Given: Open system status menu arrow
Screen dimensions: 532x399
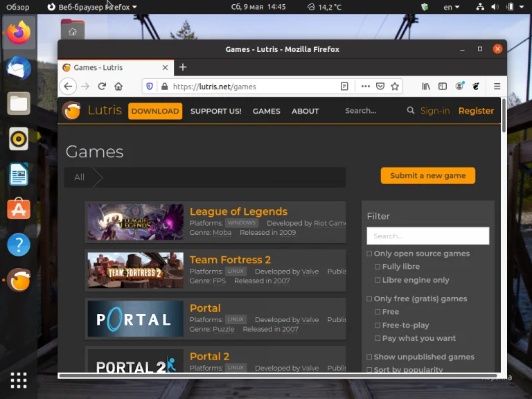Looking at the screenshot, I should (522, 7).
